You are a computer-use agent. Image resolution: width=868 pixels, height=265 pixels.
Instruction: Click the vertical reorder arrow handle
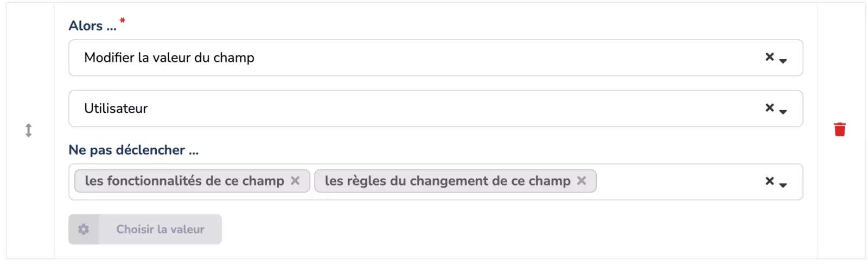pos(29,130)
